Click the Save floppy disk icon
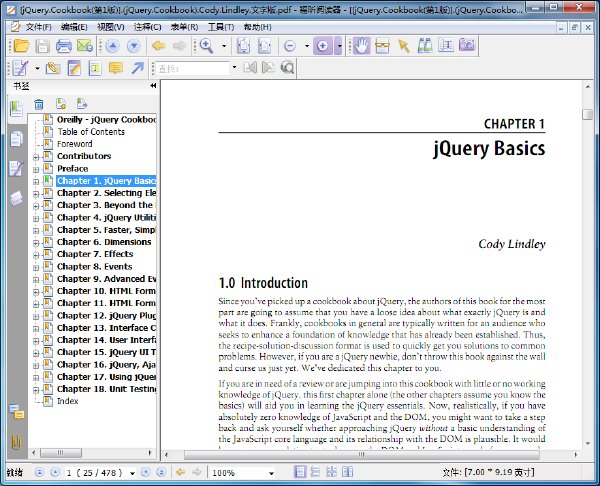 (x=42, y=46)
